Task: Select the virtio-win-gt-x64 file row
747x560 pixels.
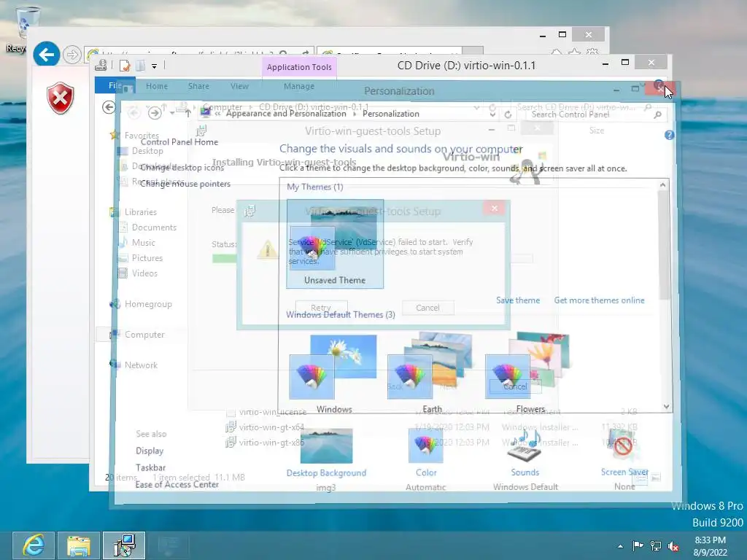Action: pos(432,427)
